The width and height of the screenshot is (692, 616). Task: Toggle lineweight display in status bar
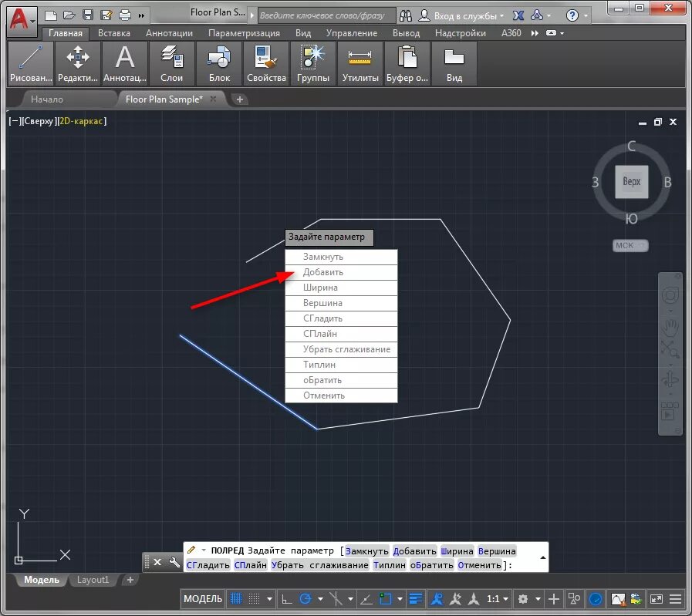pyautogui.click(x=416, y=599)
